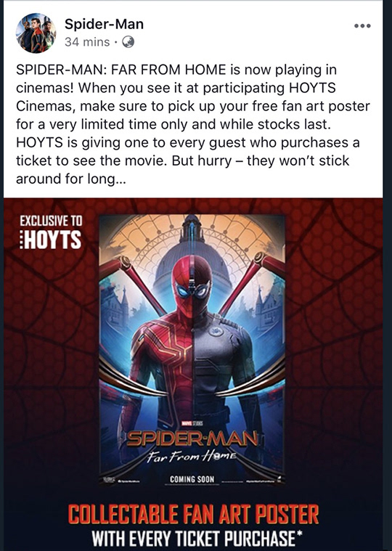Click the round badge on black stealth suit
The width and height of the screenshot is (392, 551).
(216, 330)
